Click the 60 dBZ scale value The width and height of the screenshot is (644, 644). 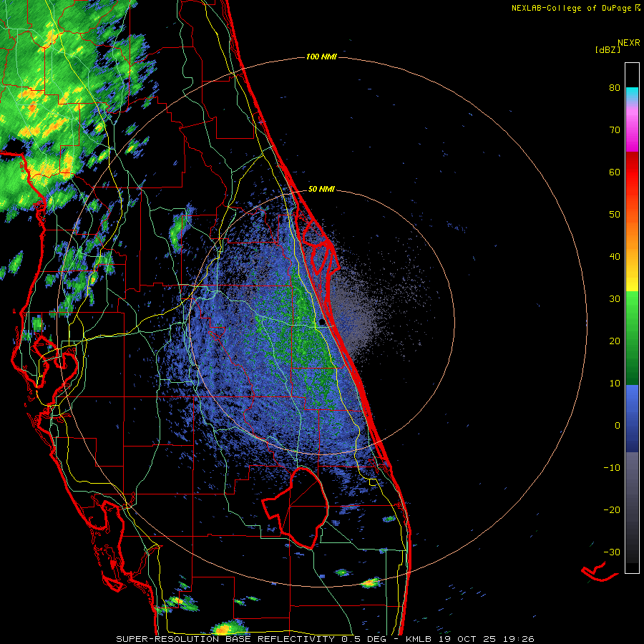click(x=615, y=172)
